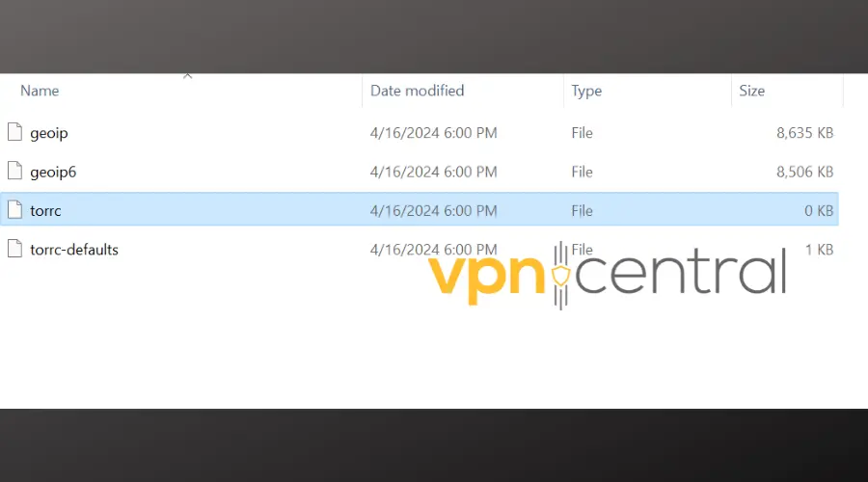Sort files by the Size column header
868x482 pixels.
[x=752, y=91]
